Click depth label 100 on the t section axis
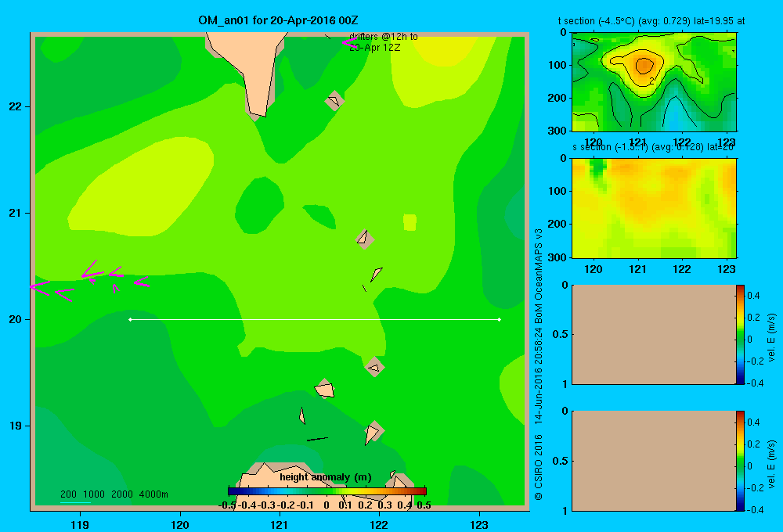 557,65
